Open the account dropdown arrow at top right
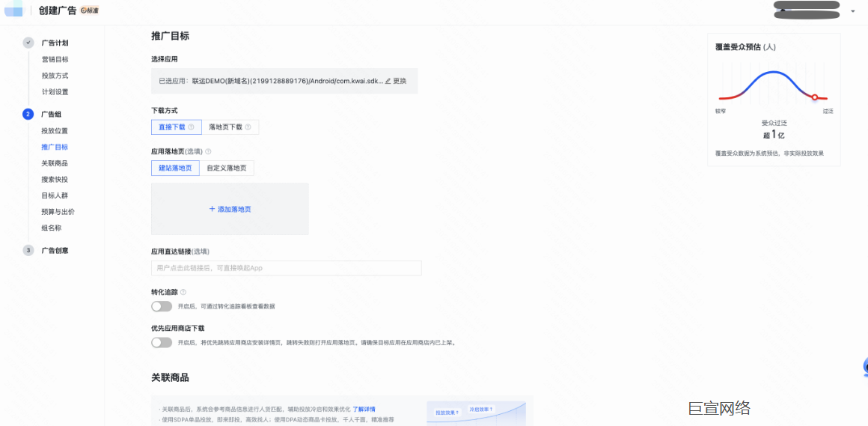 click(852, 11)
